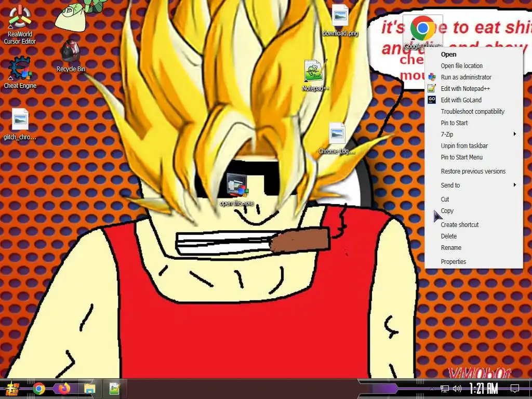Choose Restore previous versions
The width and height of the screenshot is (532, 399).
[x=474, y=171]
